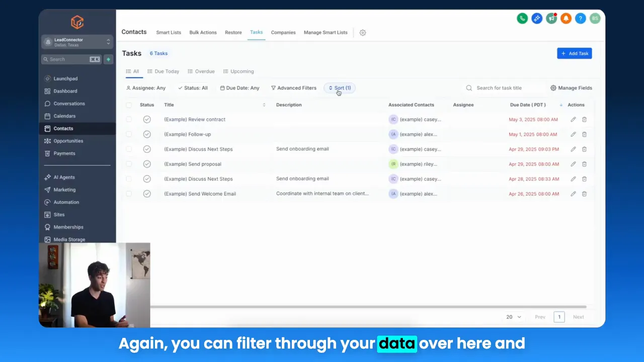Open the phone dialer icon
This screenshot has width=644, height=362.
522,18
